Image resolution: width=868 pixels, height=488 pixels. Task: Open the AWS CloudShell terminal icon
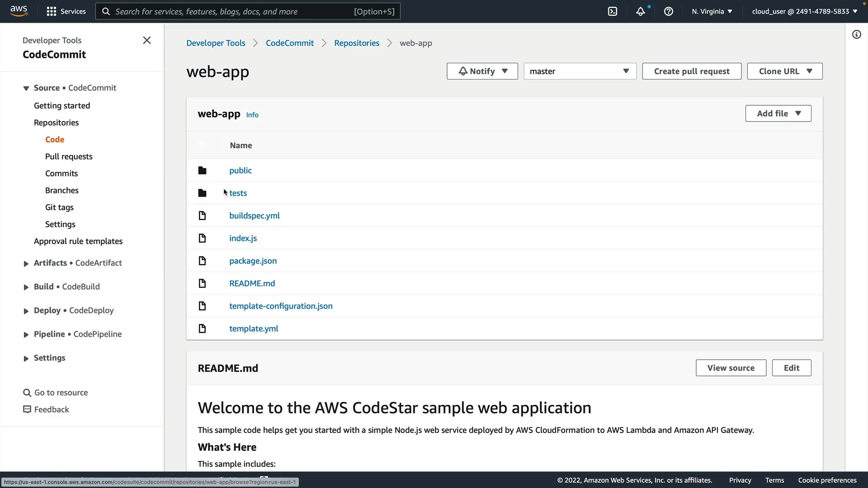(x=613, y=11)
